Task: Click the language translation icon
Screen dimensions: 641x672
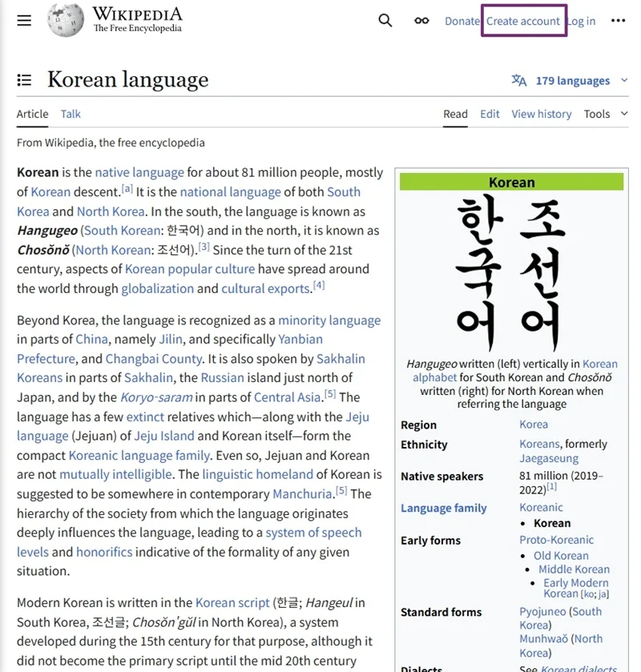Action: (x=518, y=80)
